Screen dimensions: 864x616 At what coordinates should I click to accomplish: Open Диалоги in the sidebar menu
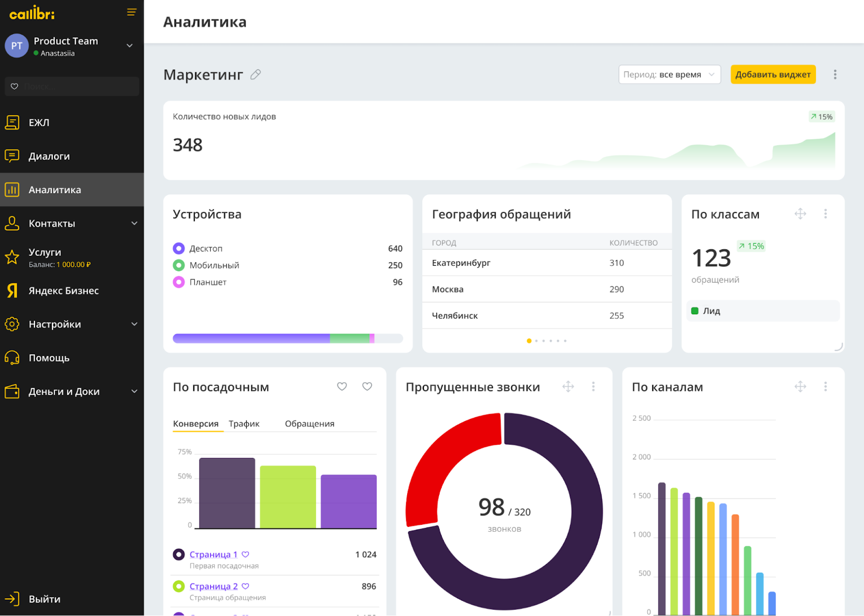click(x=49, y=156)
